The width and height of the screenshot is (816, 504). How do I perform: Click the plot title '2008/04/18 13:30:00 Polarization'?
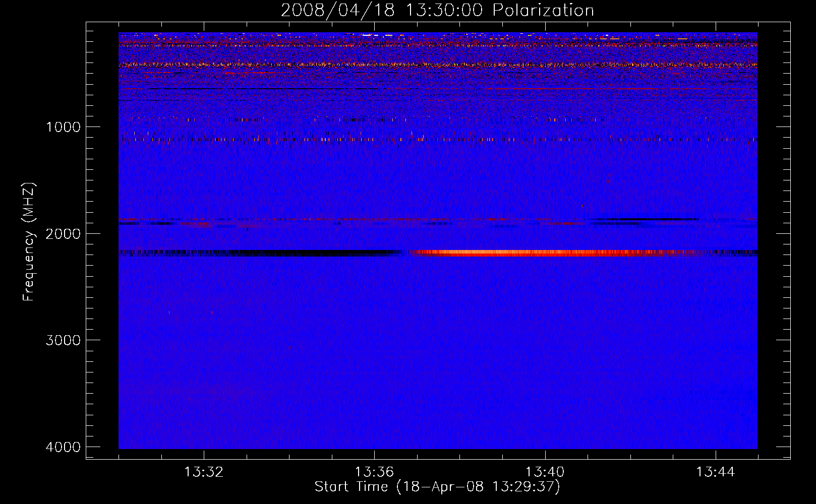pyautogui.click(x=437, y=11)
